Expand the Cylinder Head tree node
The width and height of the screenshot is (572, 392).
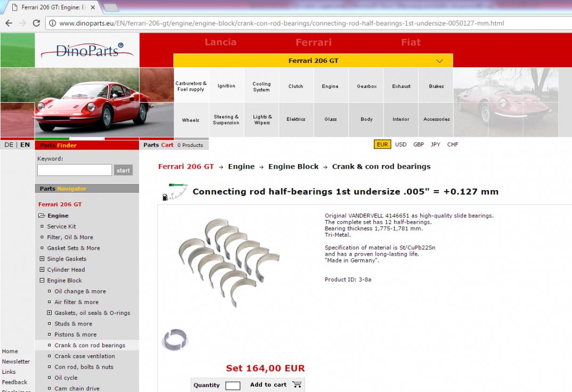pyautogui.click(x=42, y=269)
